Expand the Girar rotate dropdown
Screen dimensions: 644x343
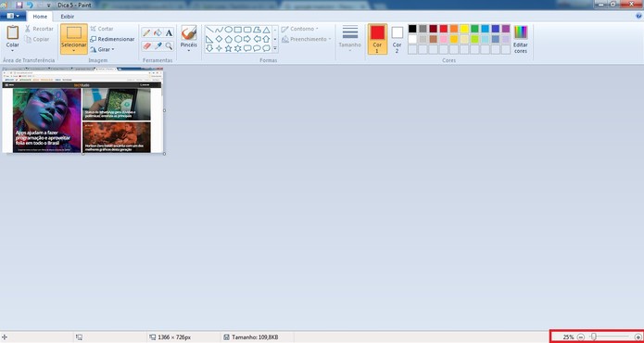click(102, 49)
